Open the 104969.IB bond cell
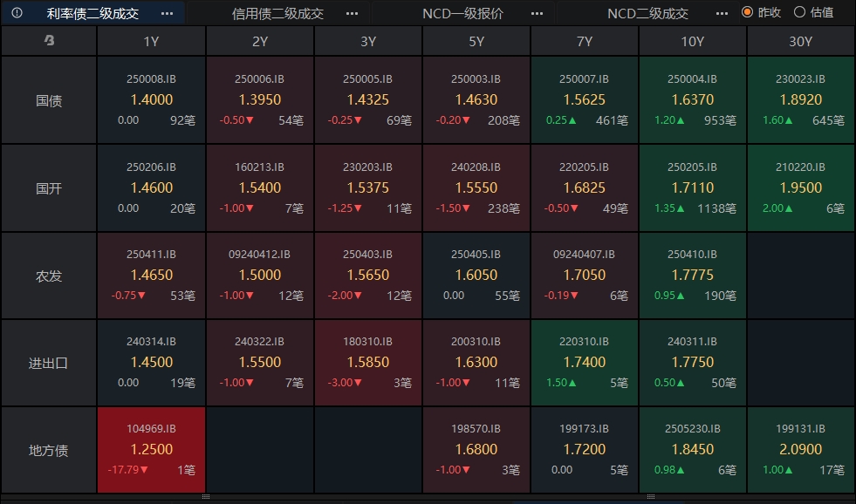This screenshot has height=504, width=856. coord(151,450)
